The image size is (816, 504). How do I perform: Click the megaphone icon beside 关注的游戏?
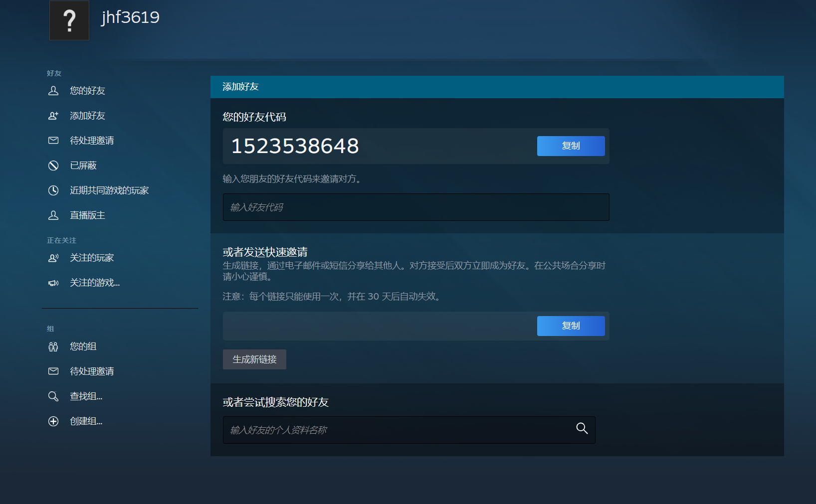point(53,283)
